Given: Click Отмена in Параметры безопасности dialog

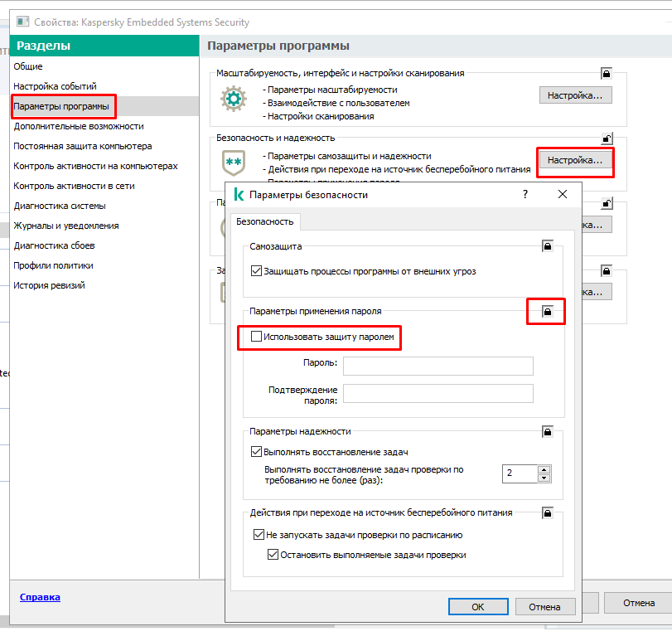Looking at the screenshot, I should click(x=544, y=606).
